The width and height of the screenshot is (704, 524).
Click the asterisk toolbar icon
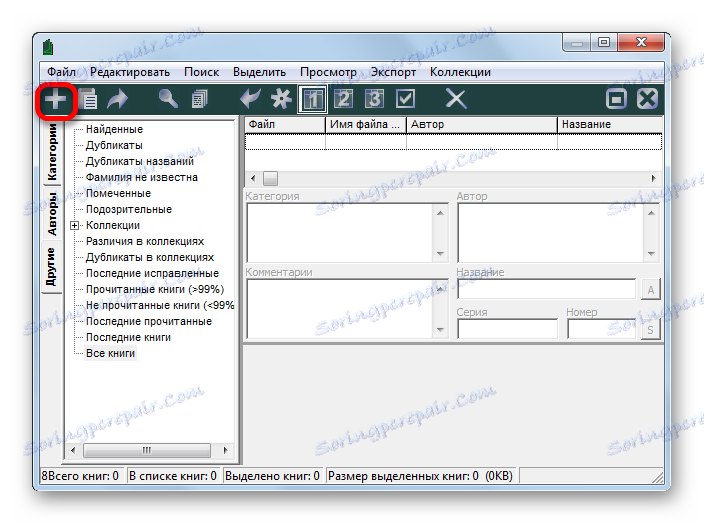(x=281, y=99)
